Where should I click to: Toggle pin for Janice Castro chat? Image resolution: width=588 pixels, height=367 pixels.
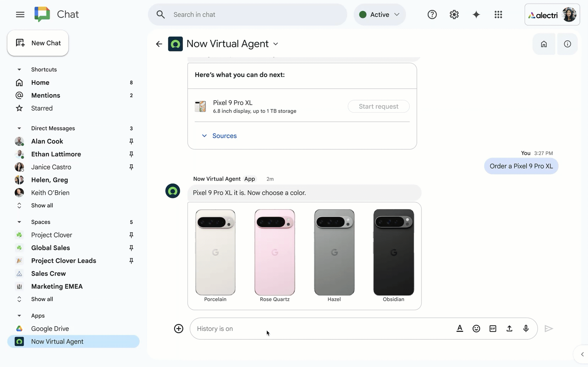[x=131, y=167]
